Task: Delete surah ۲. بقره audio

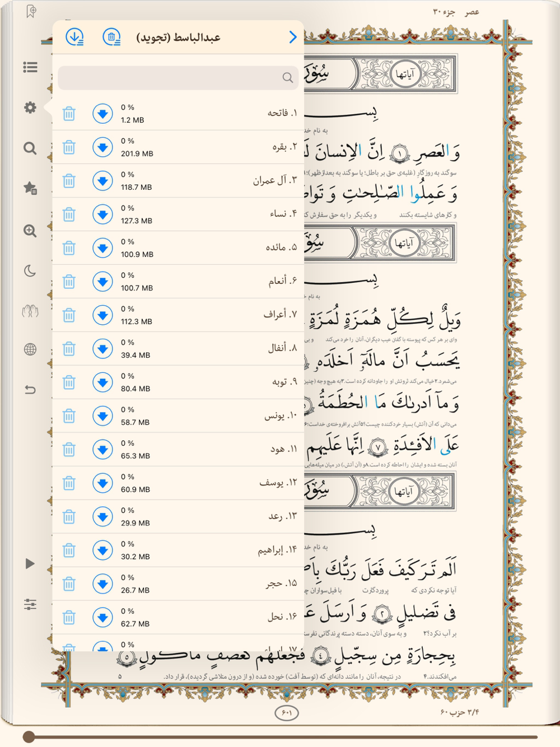Action: tap(69, 147)
